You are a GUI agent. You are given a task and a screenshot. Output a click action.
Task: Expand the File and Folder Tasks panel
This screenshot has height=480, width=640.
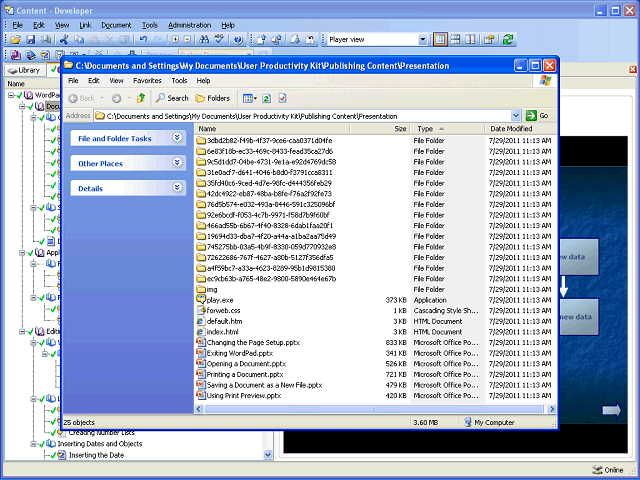(177, 138)
